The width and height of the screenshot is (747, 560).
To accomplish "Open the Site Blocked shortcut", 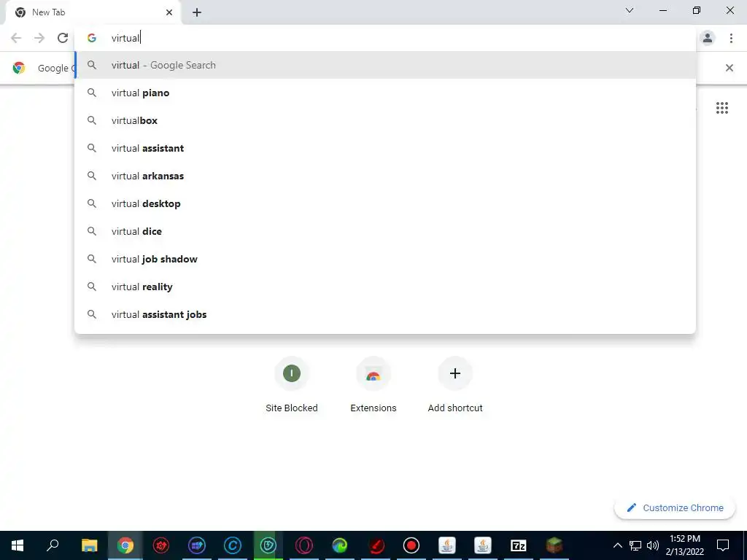I will pyautogui.click(x=292, y=385).
